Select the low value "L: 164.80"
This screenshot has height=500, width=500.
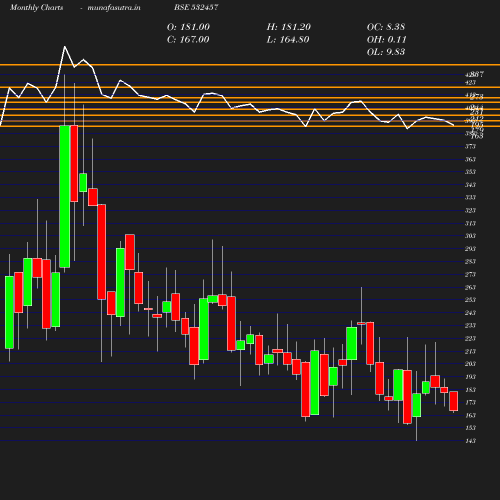click(x=288, y=40)
